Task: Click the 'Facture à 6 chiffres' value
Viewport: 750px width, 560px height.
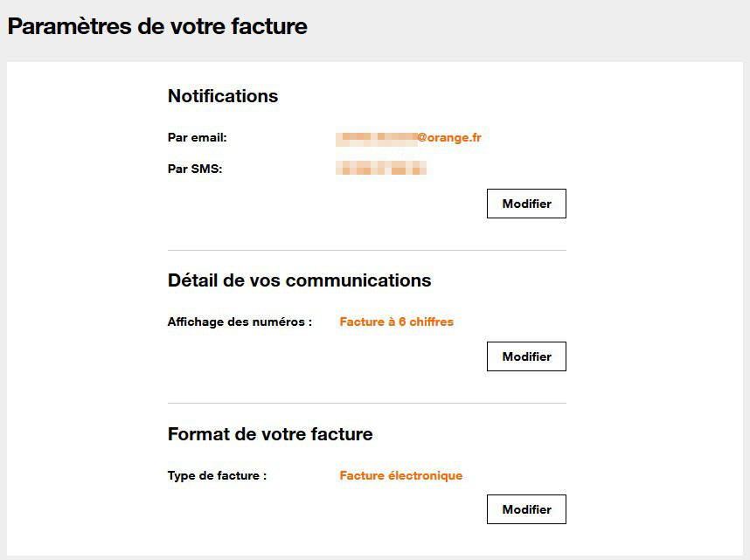Action: (397, 322)
